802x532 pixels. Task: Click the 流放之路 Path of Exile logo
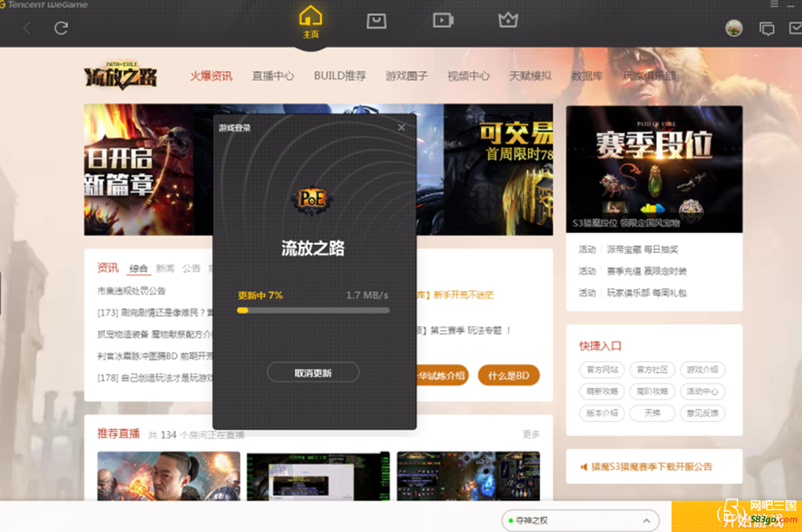121,76
